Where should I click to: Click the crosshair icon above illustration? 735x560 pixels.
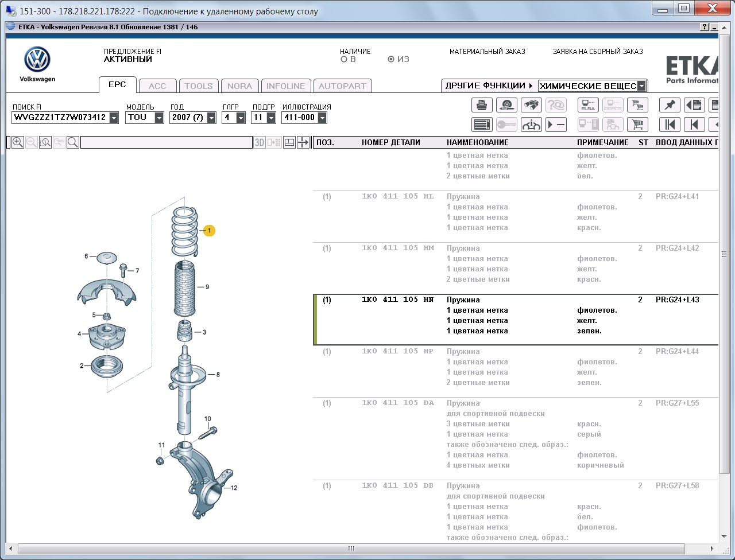pos(303,142)
